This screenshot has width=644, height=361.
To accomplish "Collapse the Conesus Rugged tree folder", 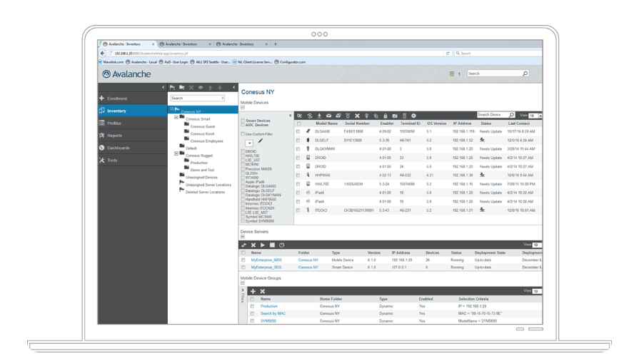I will coord(176,153).
